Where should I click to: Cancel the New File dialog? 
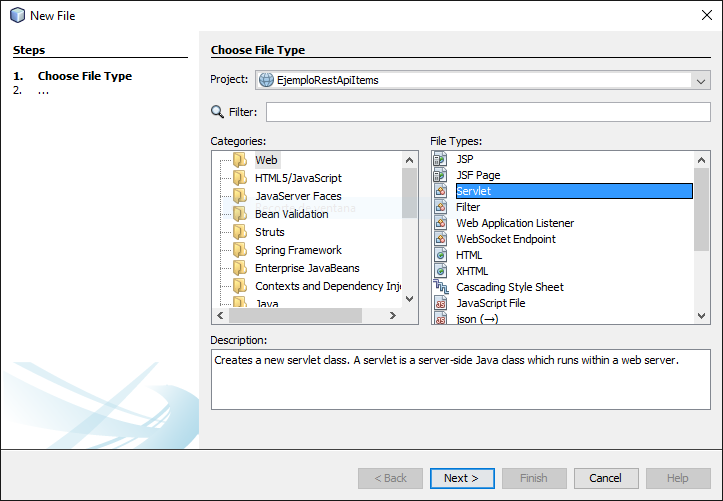pos(605,478)
